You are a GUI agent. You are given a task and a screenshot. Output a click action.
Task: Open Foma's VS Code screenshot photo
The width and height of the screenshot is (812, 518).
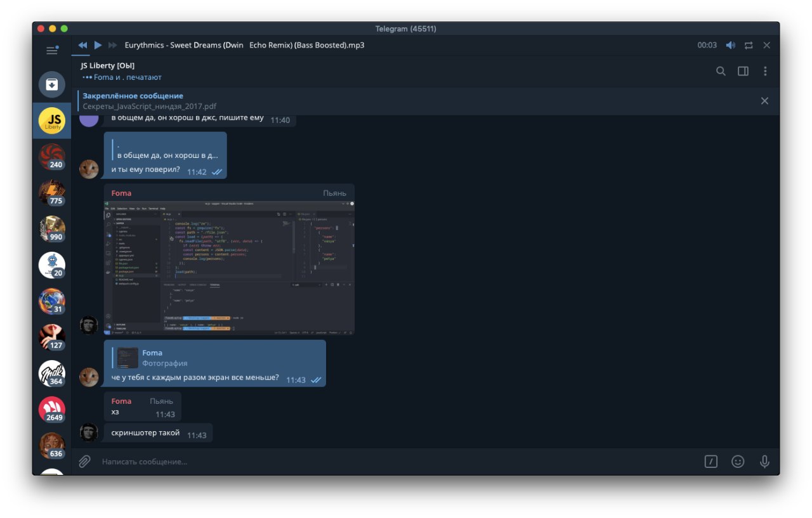coord(229,268)
